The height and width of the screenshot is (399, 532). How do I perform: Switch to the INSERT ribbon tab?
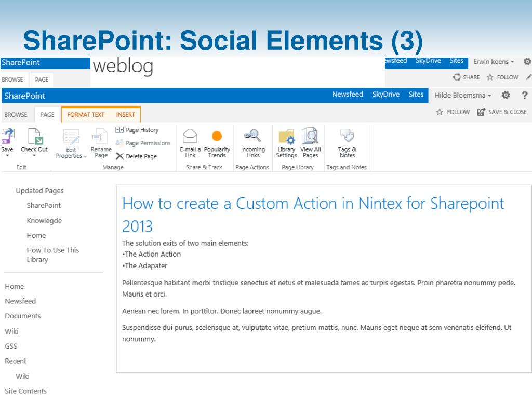[126, 115]
